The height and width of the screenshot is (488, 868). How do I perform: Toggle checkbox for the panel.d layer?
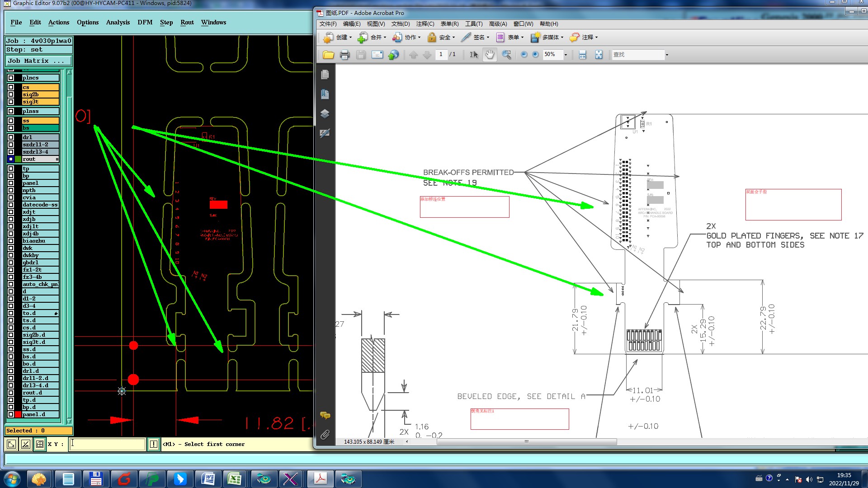(x=11, y=414)
